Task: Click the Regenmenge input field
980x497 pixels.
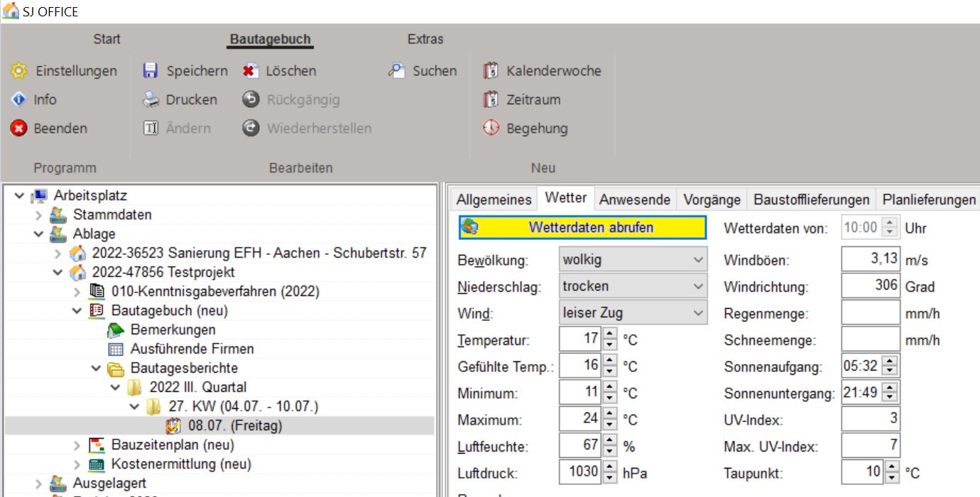Action: pyautogui.click(x=870, y=314)
